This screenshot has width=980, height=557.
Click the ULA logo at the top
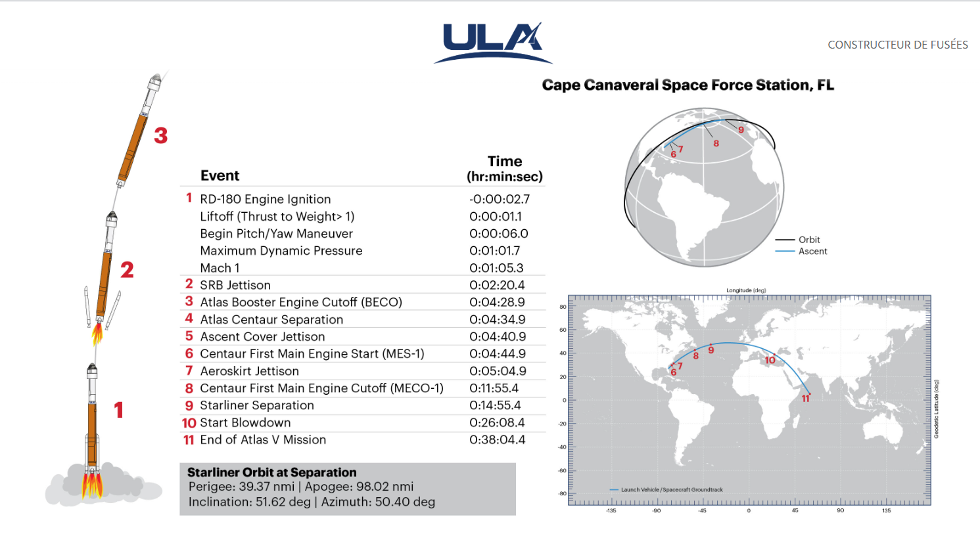pyautogui.click(x=493, y=43)
